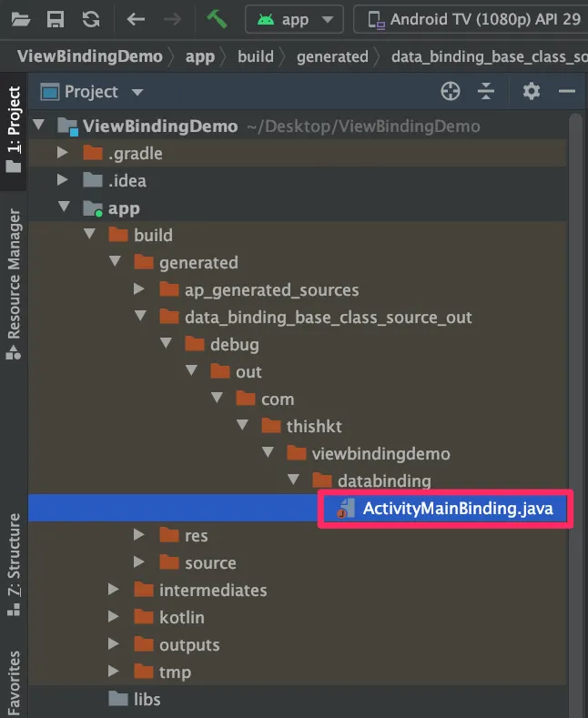
Task: Click the app breadcrumb segment
Action: (200, 56)
